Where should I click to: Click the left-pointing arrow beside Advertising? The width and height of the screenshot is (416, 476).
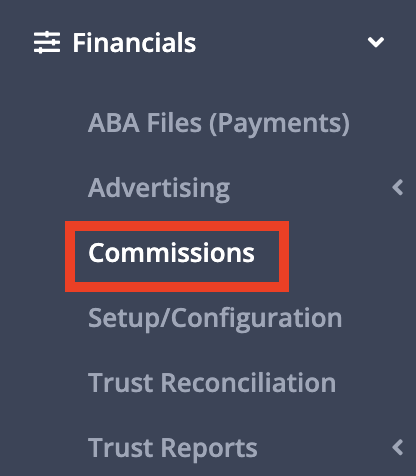(398, 188)
